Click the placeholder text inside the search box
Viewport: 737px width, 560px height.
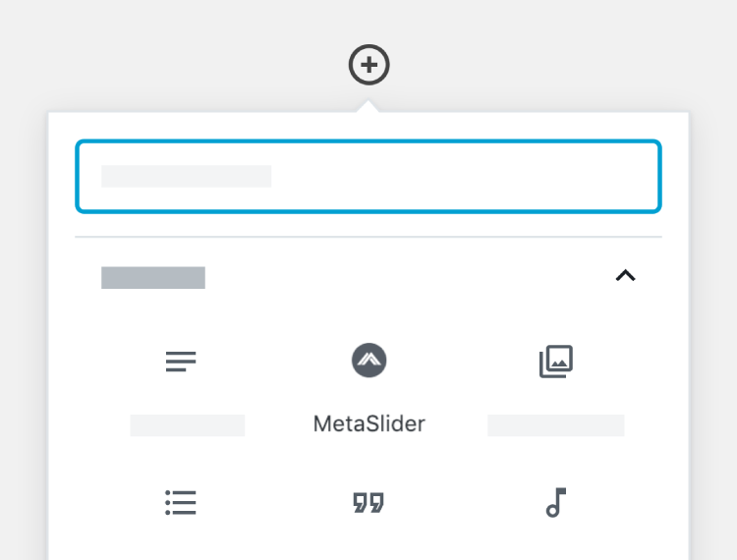pos(187,177)
